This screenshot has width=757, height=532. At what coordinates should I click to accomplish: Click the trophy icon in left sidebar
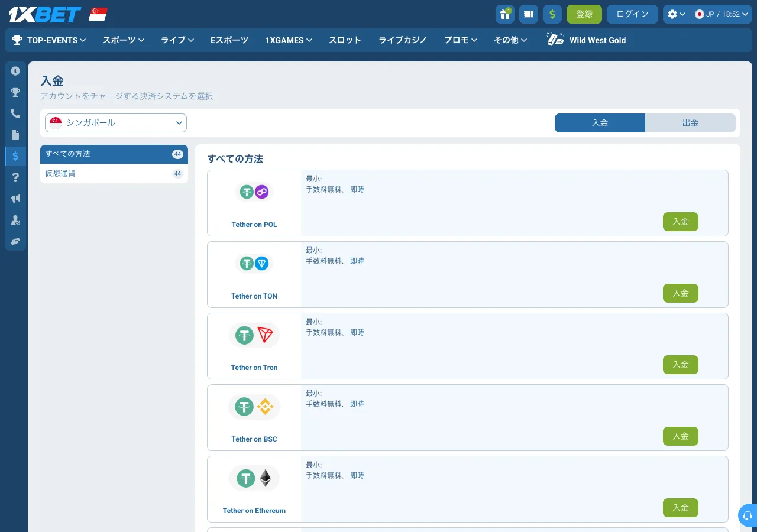tap(15, 92)
